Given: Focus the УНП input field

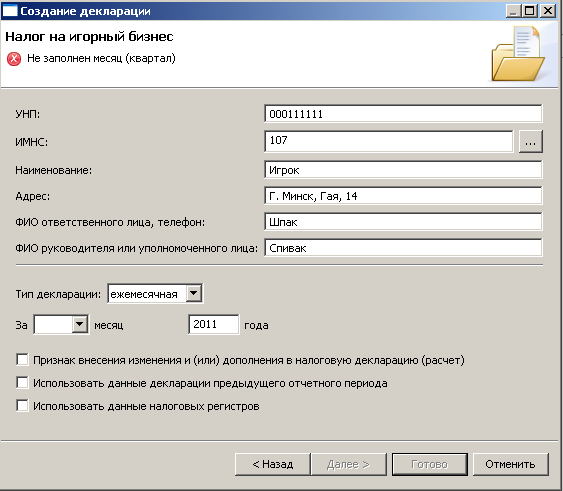Looking at the screenshot, I should 403,114.
